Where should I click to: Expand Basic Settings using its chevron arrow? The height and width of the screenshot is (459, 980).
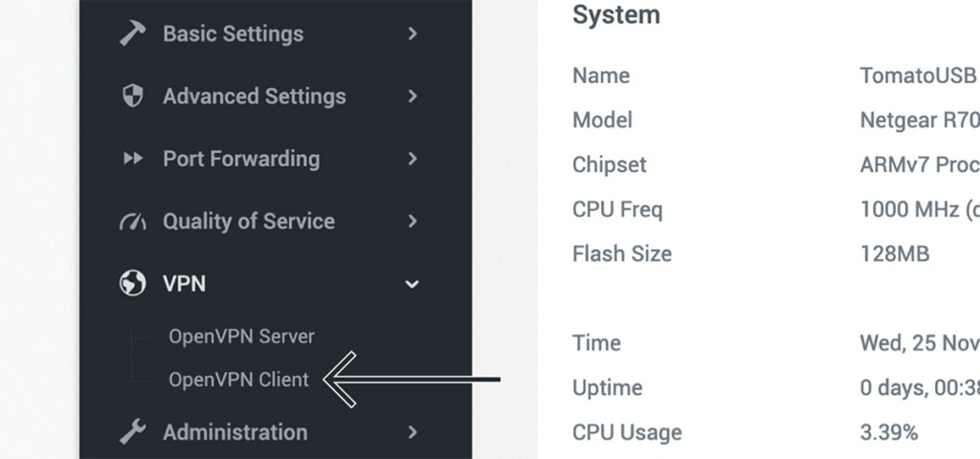point(412,33)
